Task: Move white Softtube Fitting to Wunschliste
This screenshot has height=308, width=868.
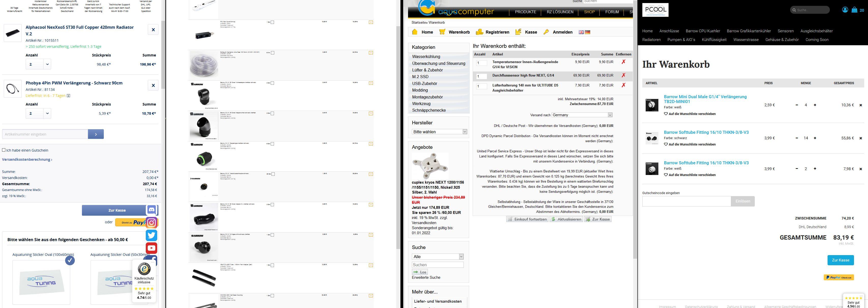Action: click(690, 175)
